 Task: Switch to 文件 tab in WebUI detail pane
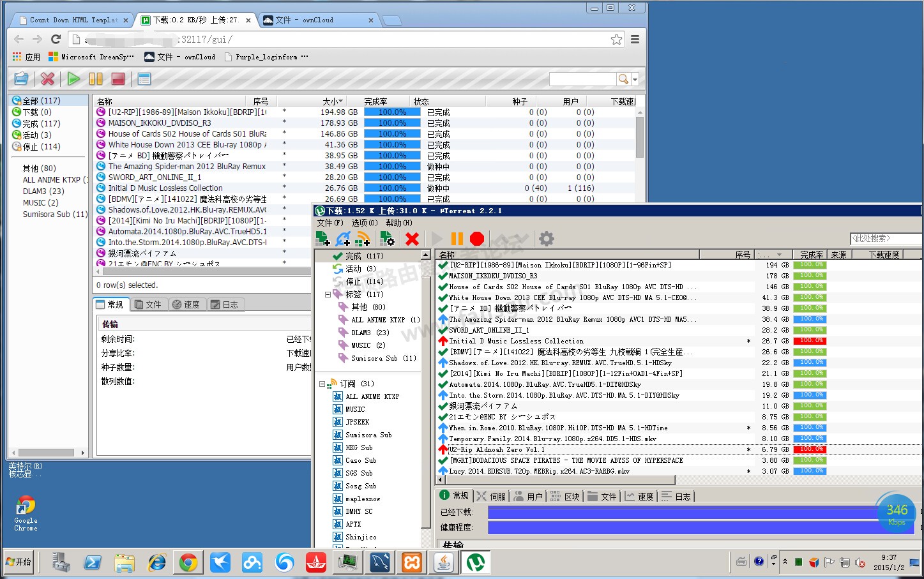[x=148, y=305]
